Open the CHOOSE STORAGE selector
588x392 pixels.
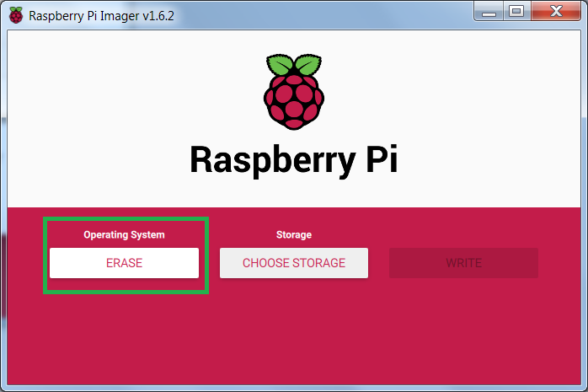(294, 263)
